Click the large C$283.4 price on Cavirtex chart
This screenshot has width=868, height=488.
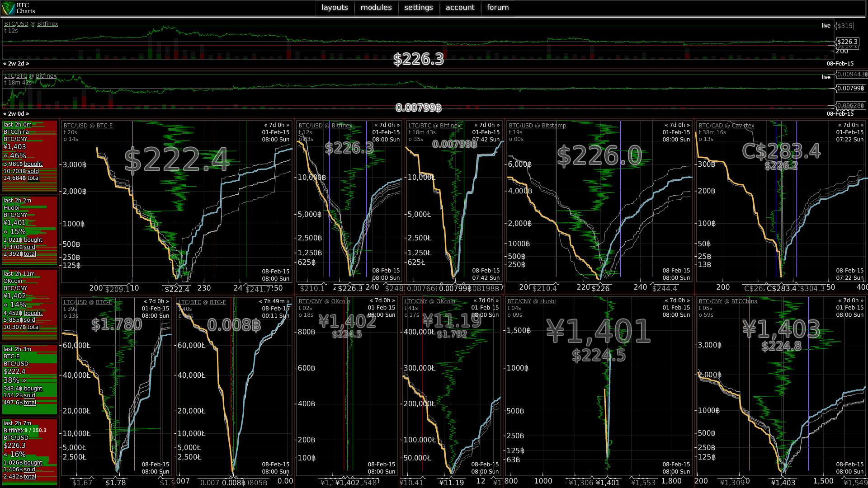pyautogui.click(x=781, y=151)
